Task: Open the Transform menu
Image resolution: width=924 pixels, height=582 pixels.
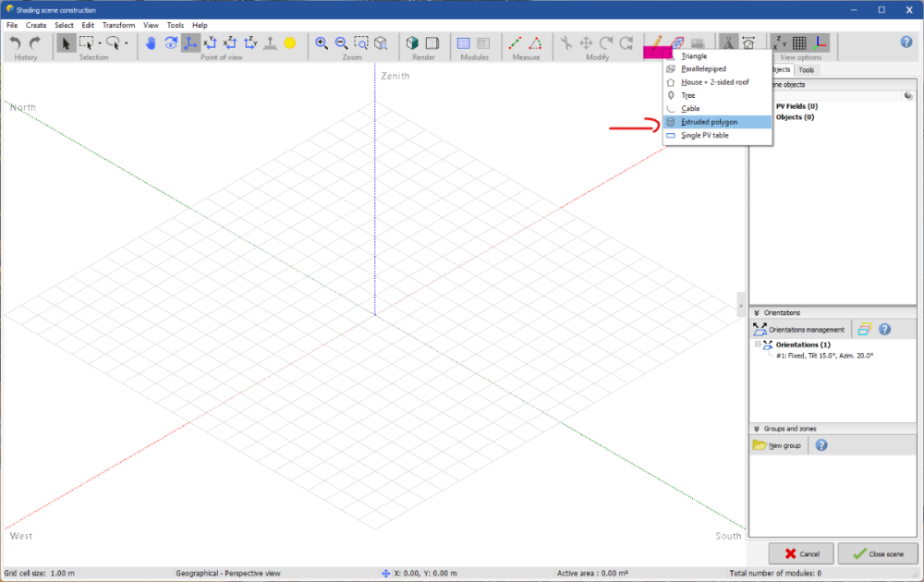Action: tap(118, 25)
